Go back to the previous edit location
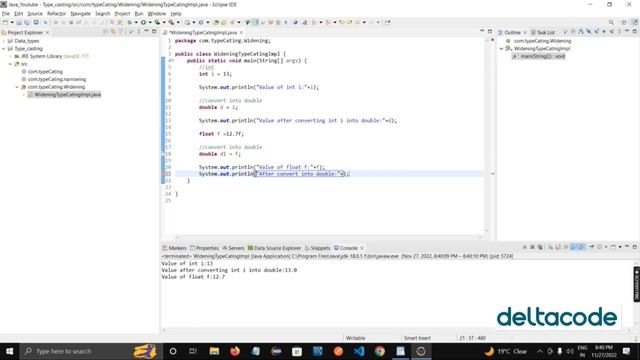This screenshot has width=640, height=360. [x=342, y=22]
